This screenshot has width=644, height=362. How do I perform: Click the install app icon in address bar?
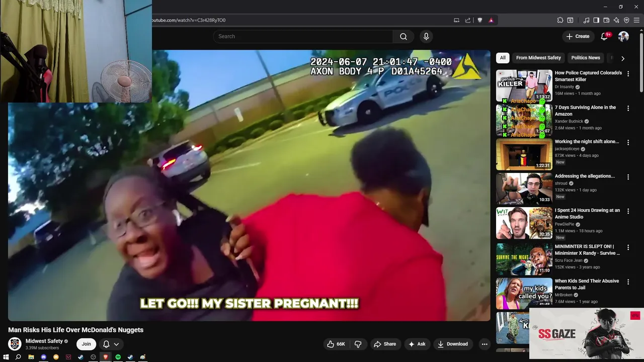456,20
